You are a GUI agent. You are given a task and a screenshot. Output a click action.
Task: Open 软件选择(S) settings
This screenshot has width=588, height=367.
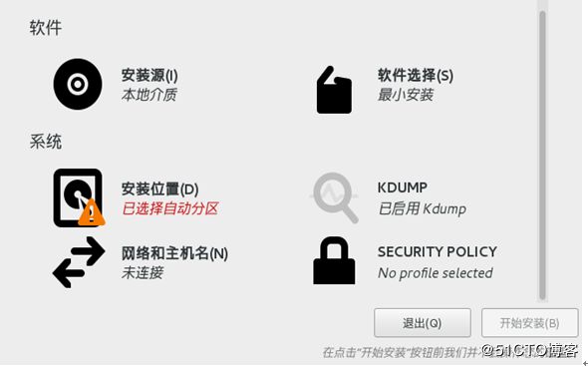point(416,76)
